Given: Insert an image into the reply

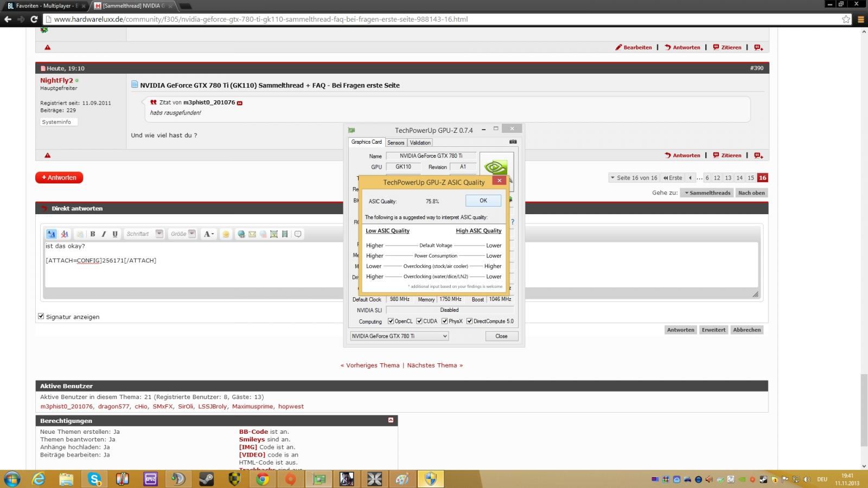Looking at the screenshot, I should 274,234.
